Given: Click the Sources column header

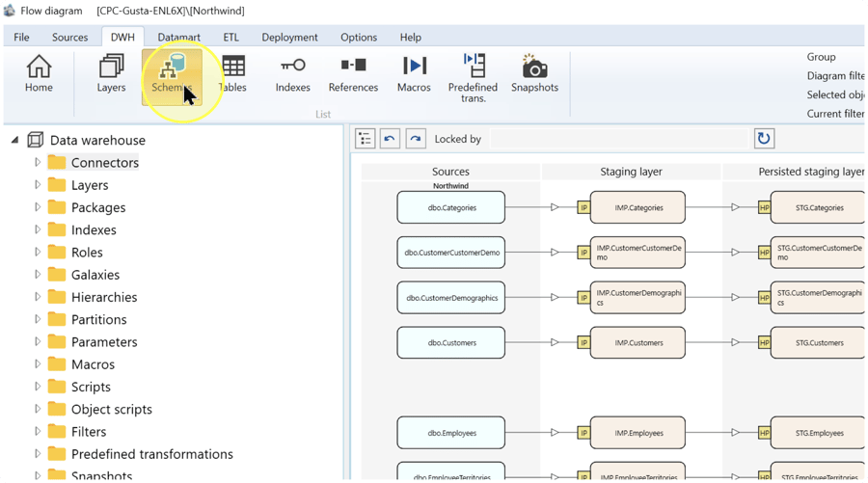Looking at the screenshot, I should tap(450, 172).
